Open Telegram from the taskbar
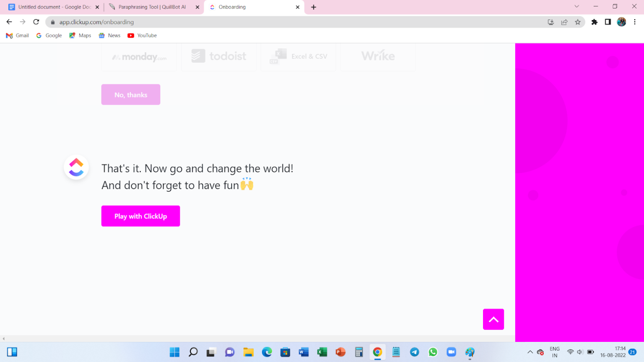Viewport: 644px width, 362px height. (x=415, y=352)
